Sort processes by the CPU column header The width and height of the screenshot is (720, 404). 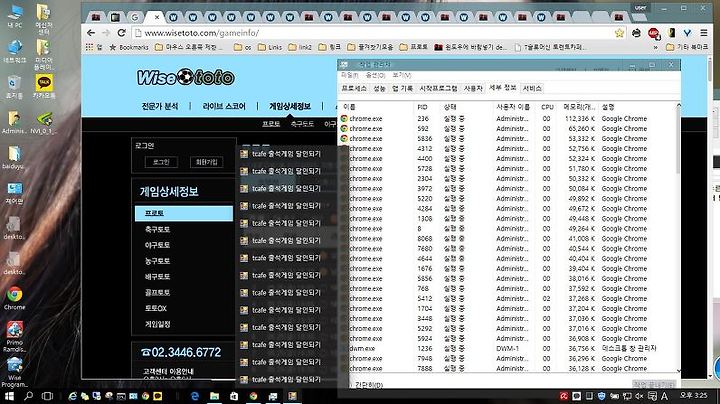coord(547,107)
